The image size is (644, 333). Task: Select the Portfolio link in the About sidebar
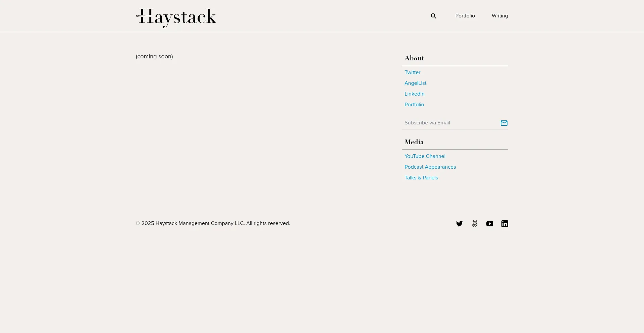[x=414, y=105]
